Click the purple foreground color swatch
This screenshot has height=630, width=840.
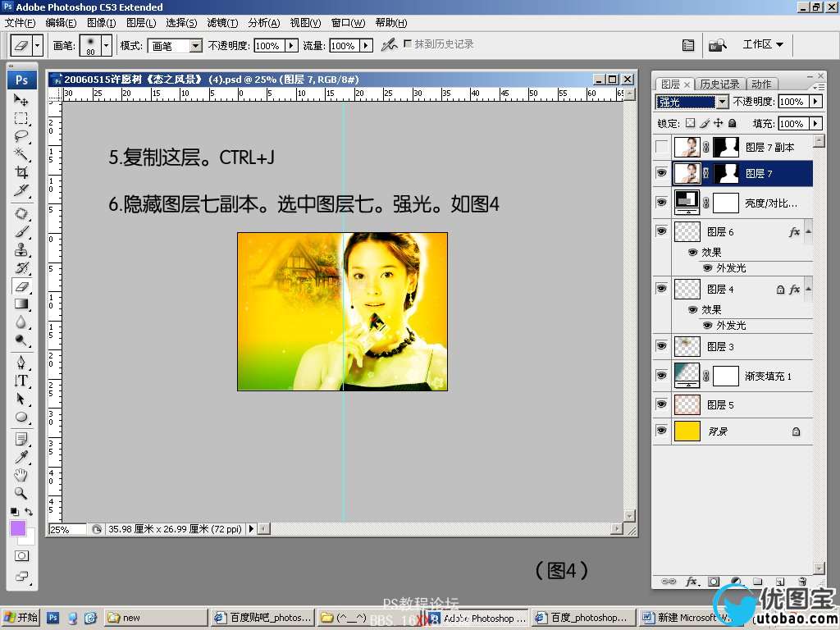click(18, 527)
